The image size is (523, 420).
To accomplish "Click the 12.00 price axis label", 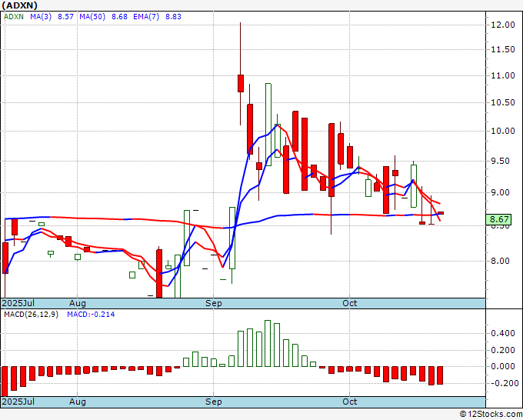I will tap(503, 25).
